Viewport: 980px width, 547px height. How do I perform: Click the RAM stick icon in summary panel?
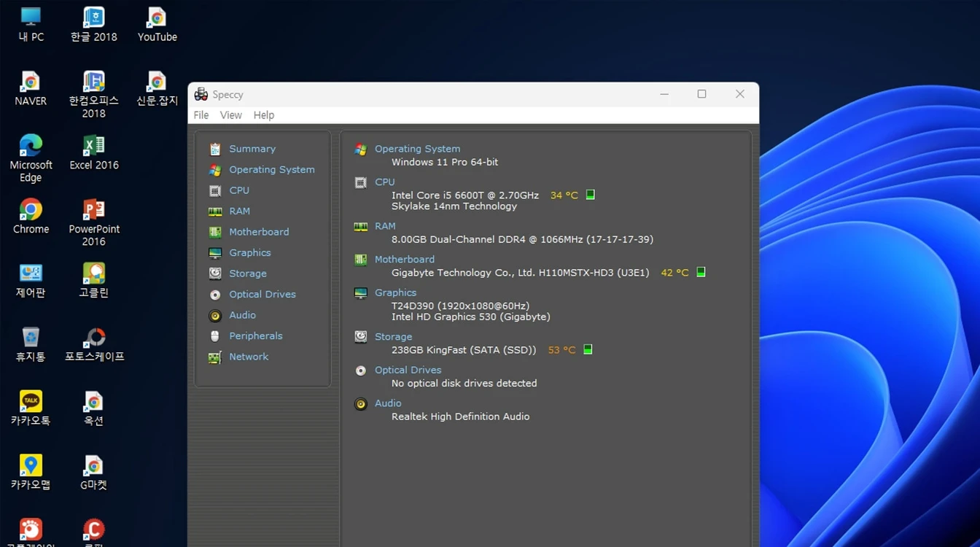tap(360, 226)
